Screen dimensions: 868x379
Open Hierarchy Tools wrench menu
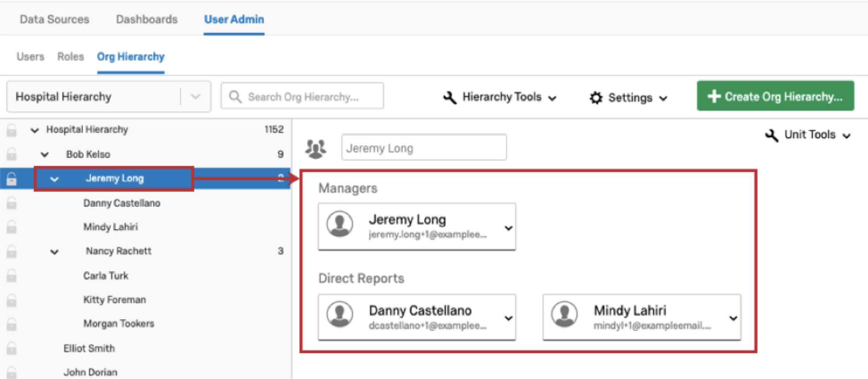500,97
